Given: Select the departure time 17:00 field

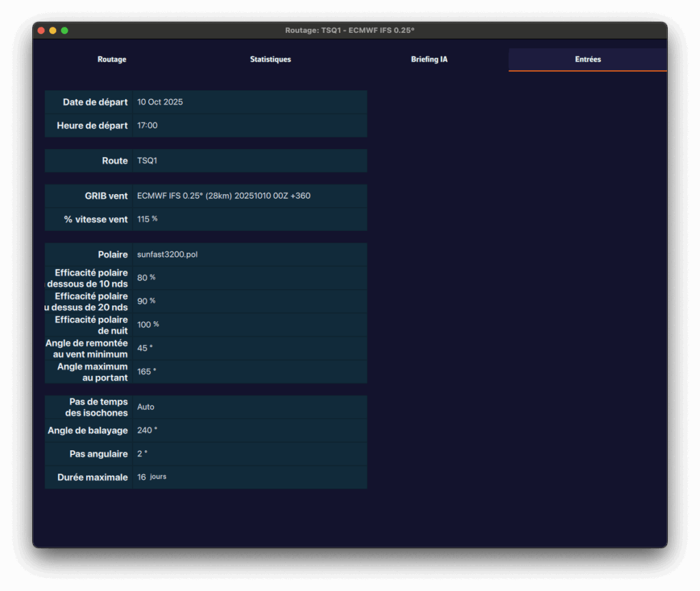Looking at the screenshot, I should tap(148, 126).
